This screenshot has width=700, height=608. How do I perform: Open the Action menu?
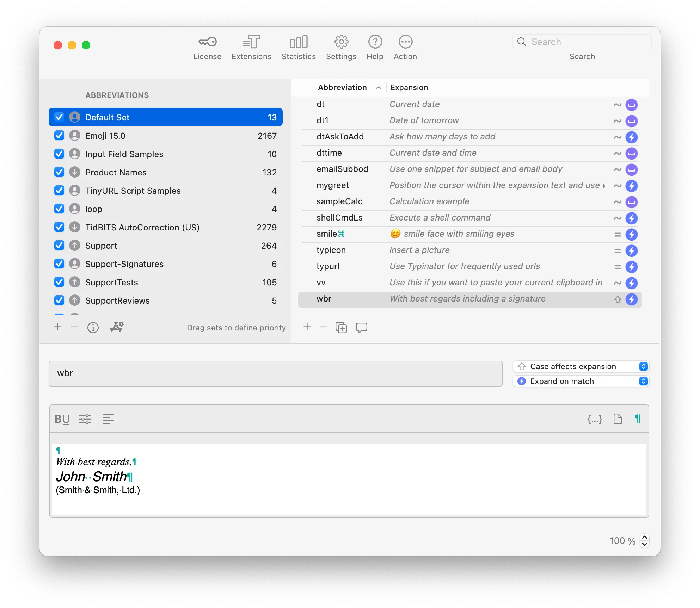pos(405,47)
